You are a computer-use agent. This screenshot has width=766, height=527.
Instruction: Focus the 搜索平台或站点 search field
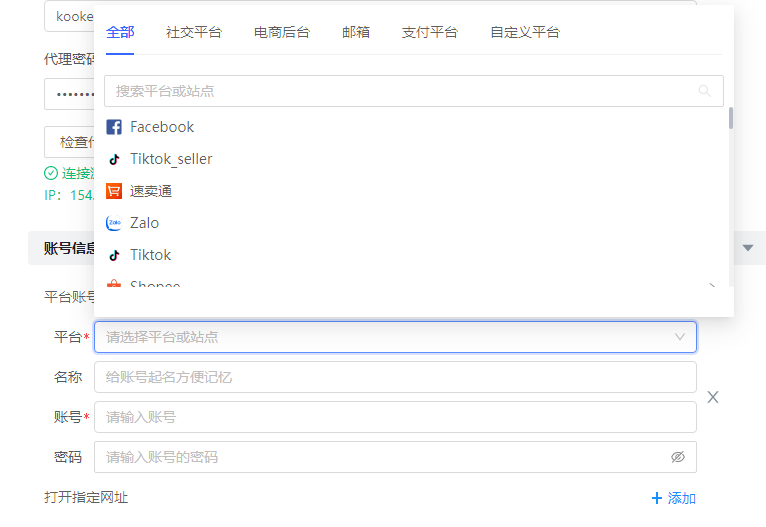pyautogui.click(x=414, y=91)
